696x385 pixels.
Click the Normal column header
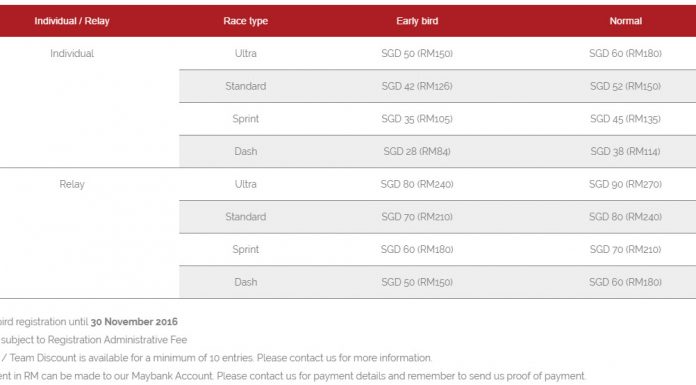click(625, 21)
